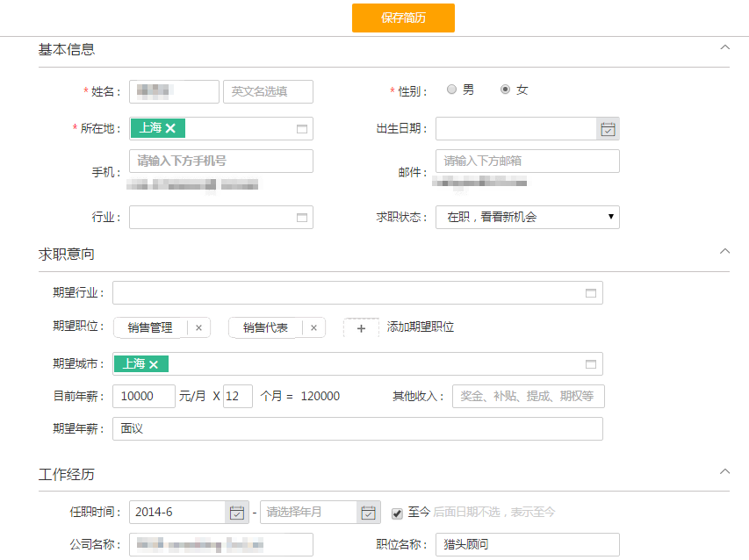This screenshot has width=749, height=560.
Task: Click the 期望年薪 input field
Action: 357,428
